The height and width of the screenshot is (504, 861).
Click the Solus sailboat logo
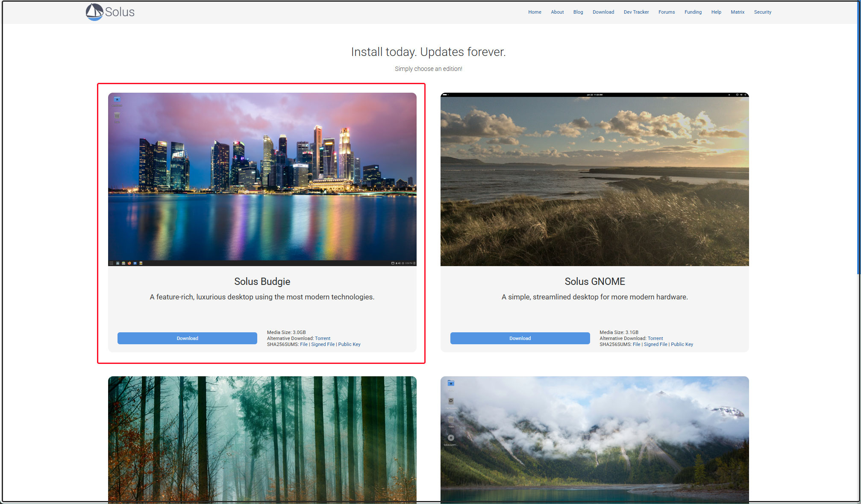(x=95, y=12)
